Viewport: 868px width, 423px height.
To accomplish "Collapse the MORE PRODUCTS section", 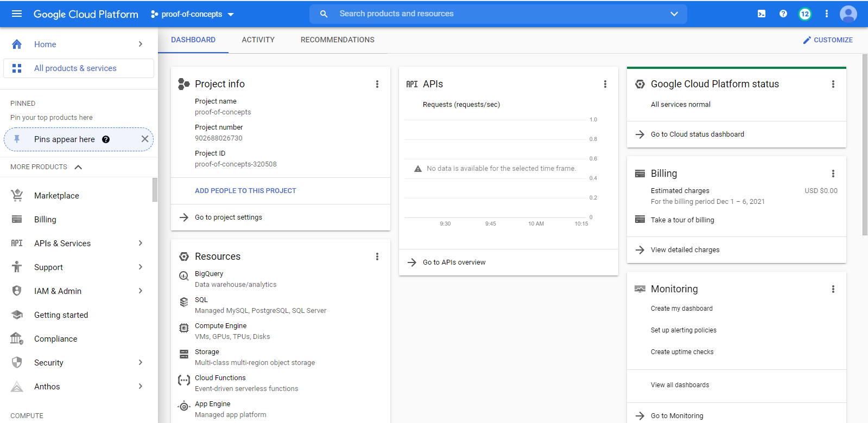I will click(x=78, y=167).
